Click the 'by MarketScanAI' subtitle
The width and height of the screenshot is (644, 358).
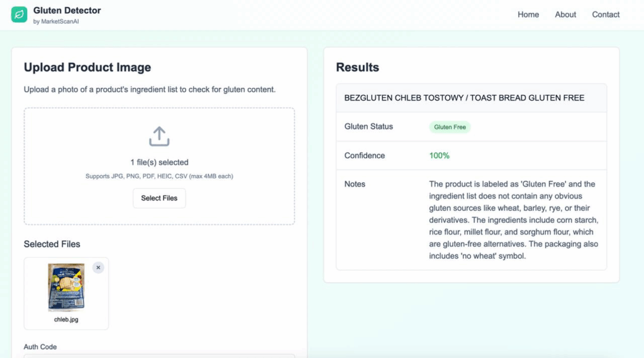[x=56, y=21]
